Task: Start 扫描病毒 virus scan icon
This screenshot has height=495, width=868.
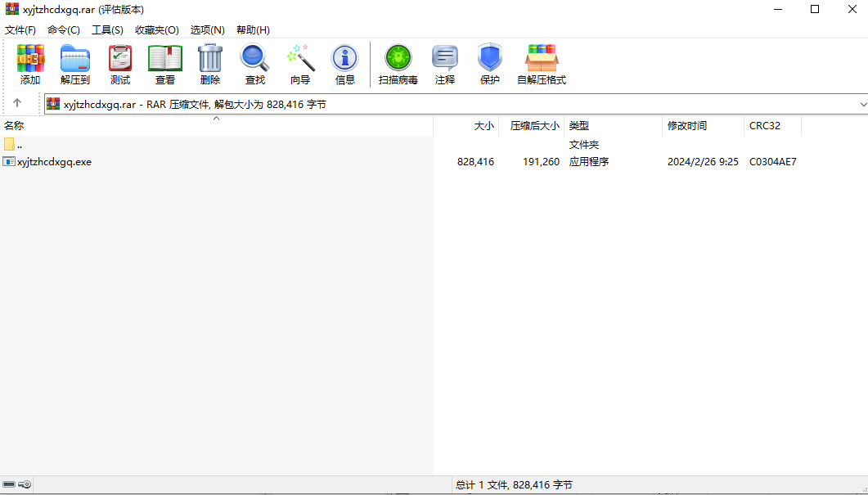Action: point(398,65)
